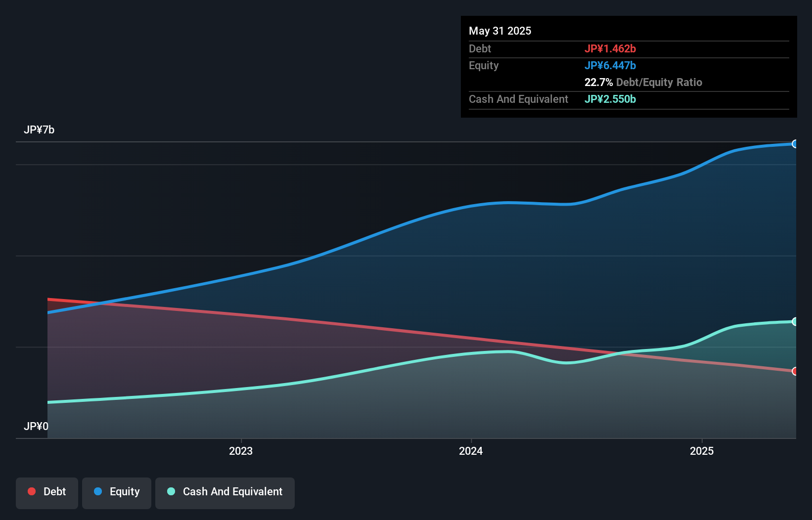Select the 2024 axis label
812x520 pixels.
coord(470,451)
